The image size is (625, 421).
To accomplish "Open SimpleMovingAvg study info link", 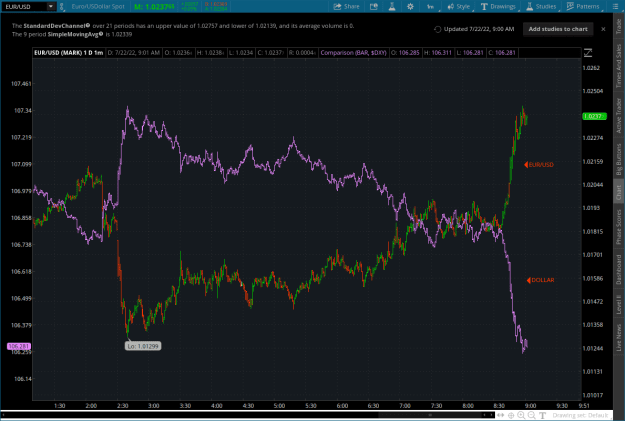I will point(75,34).
